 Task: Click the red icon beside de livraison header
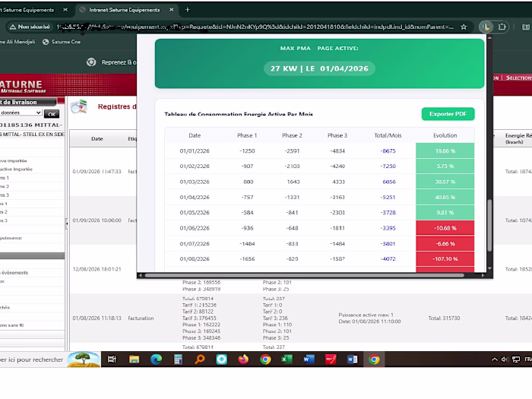click(61, 101)
